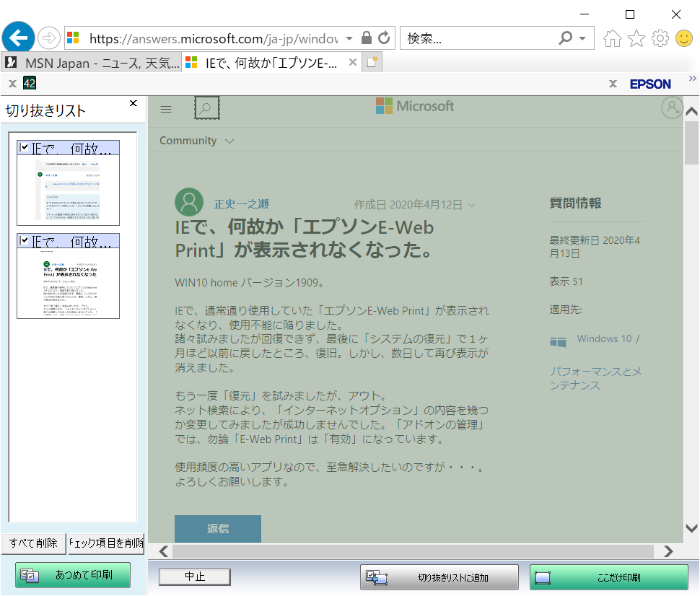Click the horizontal scrollbar track

point(413,551)
